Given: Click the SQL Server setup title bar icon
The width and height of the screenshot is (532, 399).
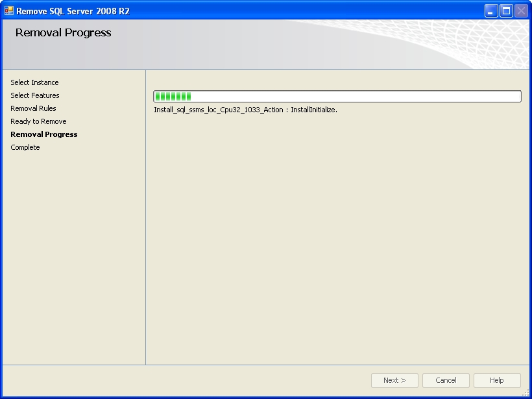Looking at the screenshot, I should (9, 10).
